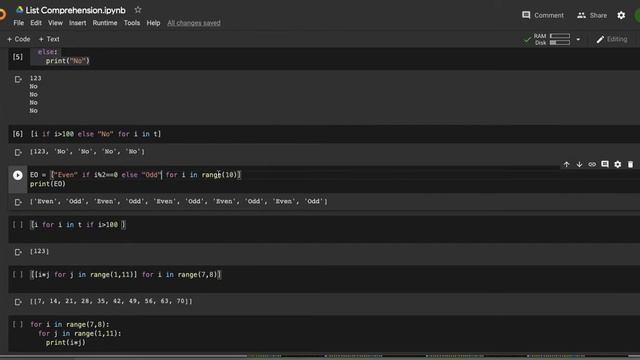Image resolution: width=640 pixels, height=360 pixels.
Task: Click the notebook title List Comprehension.ipynb
Action: [76, 10]
